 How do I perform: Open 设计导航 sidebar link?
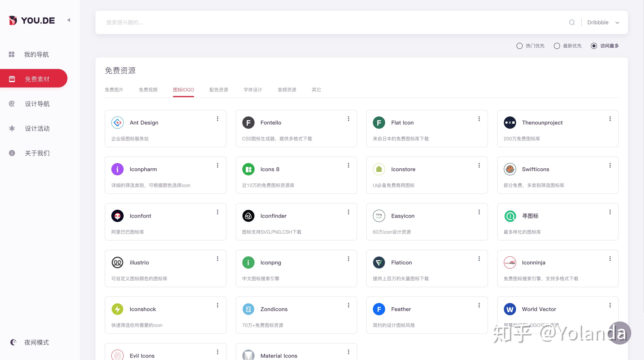(37, 104)
